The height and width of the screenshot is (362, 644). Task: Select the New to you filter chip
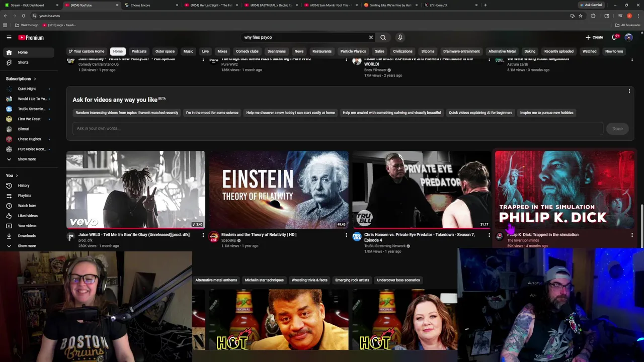click(614, 51)
